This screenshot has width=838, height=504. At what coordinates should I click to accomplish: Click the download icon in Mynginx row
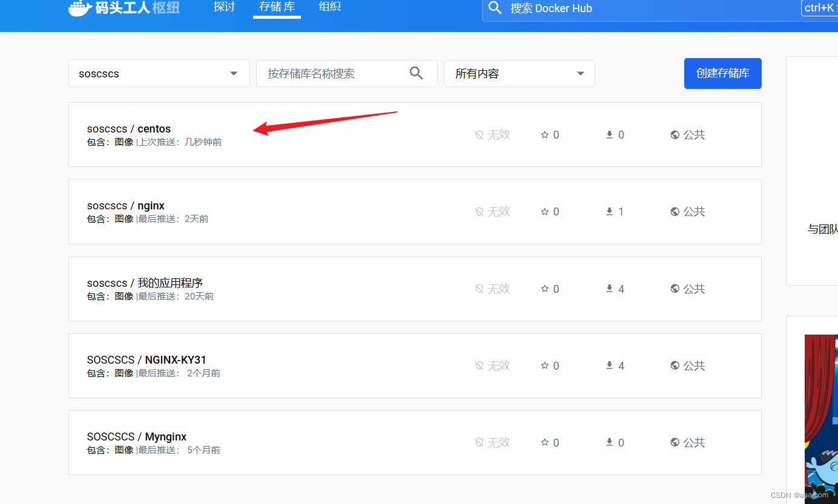[x=610, y=442]
